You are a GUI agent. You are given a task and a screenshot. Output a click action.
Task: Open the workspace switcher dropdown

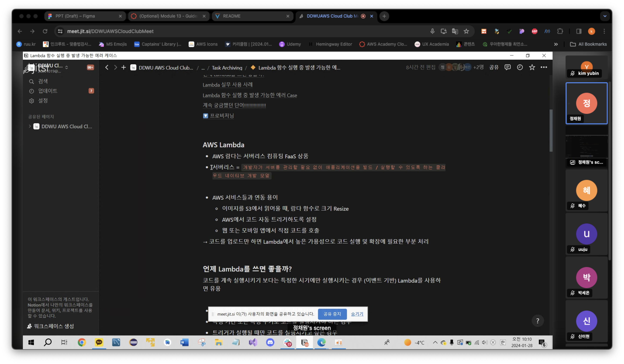[x=67, y=67]
